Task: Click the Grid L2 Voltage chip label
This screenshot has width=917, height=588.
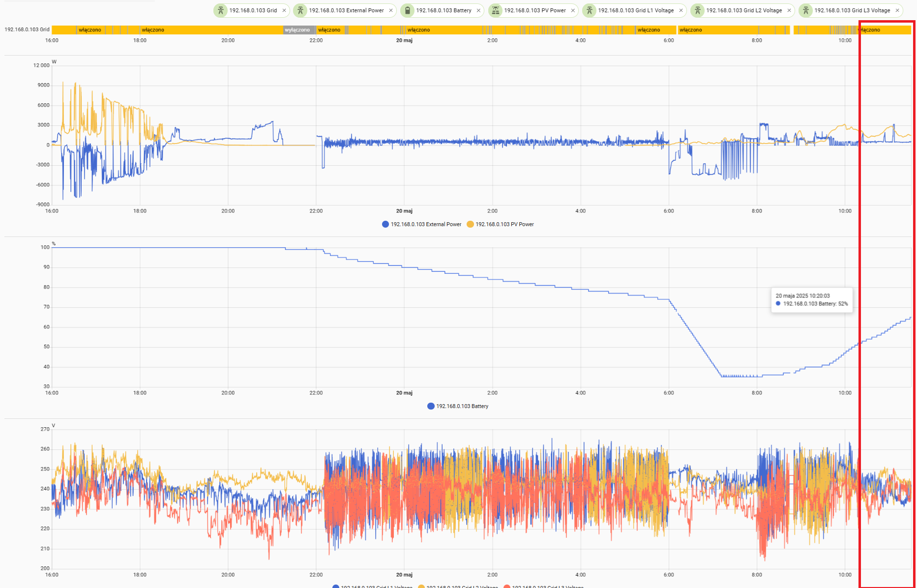Action: (x=744, y=10)
